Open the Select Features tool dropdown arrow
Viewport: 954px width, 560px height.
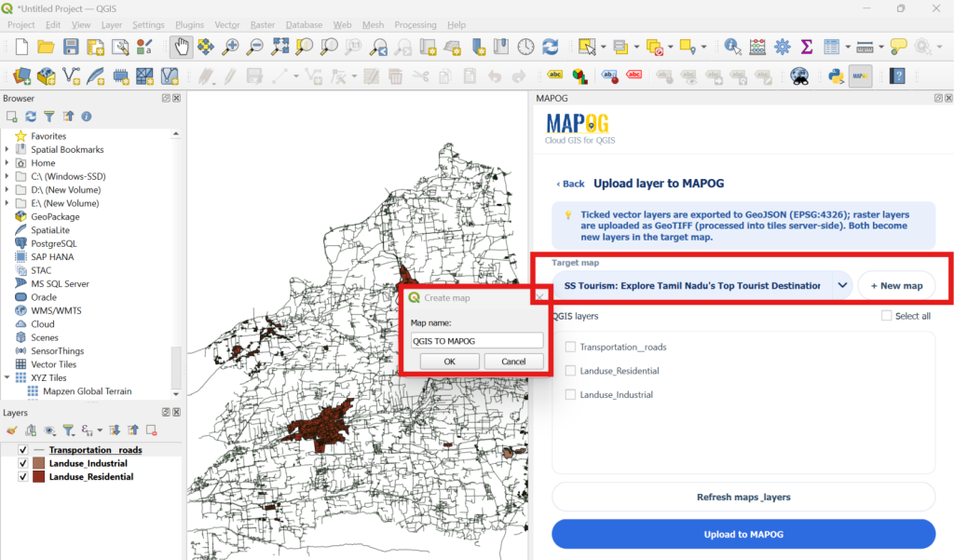click(604, 47)
